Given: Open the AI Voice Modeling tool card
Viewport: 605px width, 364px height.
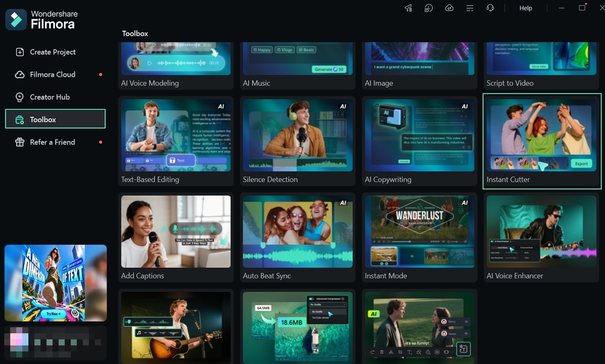Looking at the screenshot, I should point(176,66).
